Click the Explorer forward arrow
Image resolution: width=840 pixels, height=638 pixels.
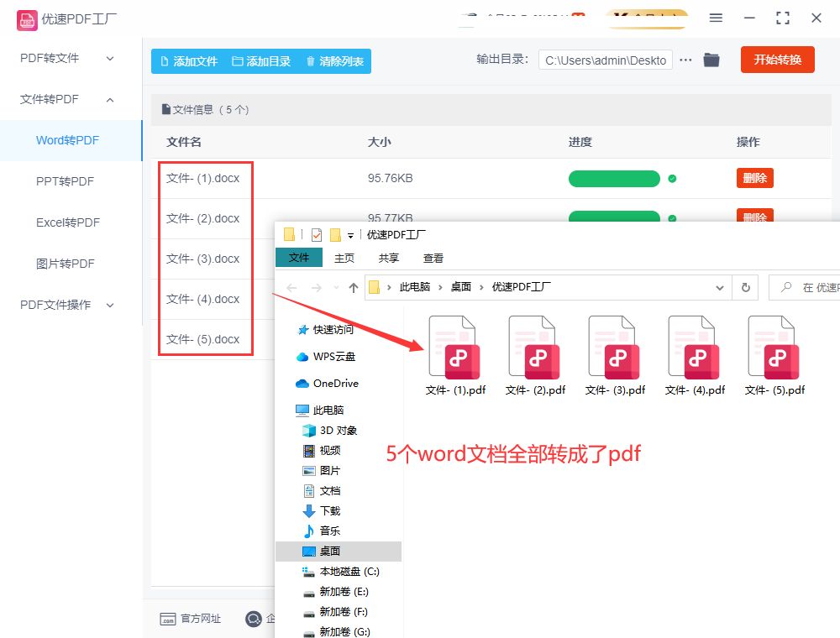317,288
